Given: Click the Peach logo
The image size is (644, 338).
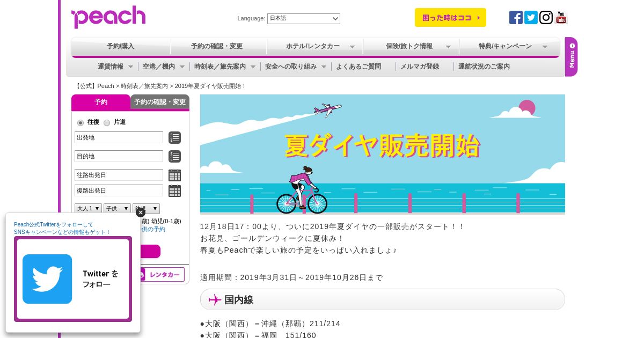Looking at the screenshot, I should coord(108,17).
